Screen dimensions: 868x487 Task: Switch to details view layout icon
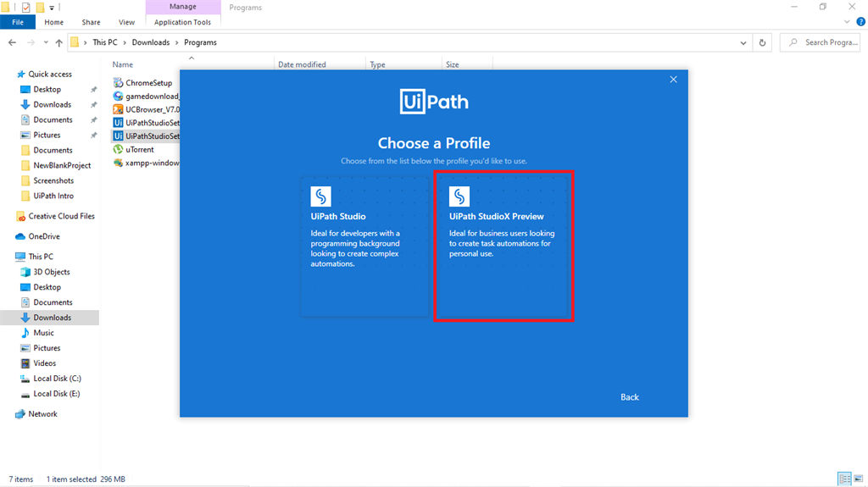point(844,479)
